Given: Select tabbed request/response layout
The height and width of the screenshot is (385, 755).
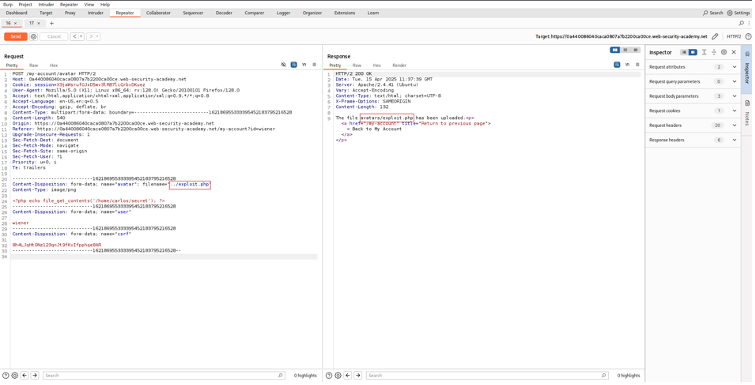Looking at the screenshot, I should point(636,50).
